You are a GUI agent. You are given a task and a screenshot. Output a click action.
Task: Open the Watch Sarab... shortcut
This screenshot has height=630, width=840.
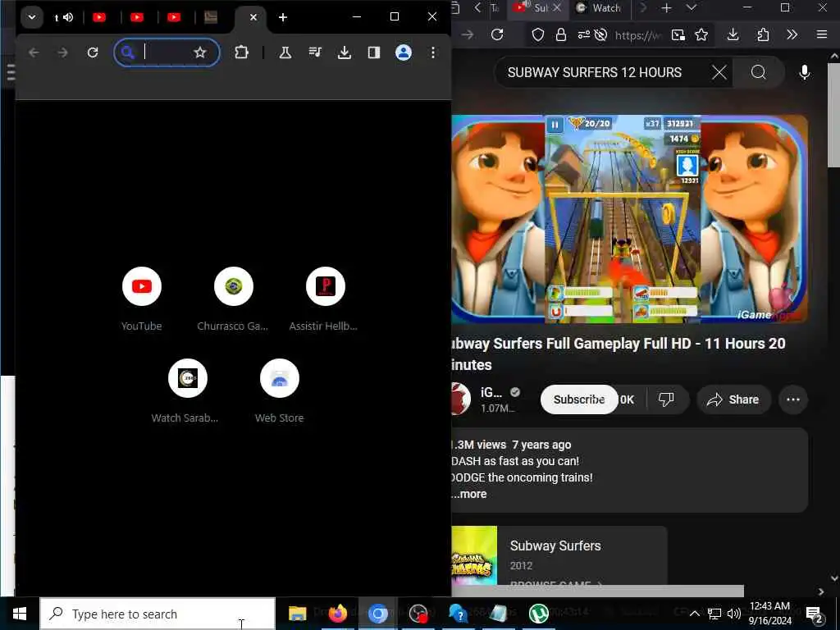187,391
